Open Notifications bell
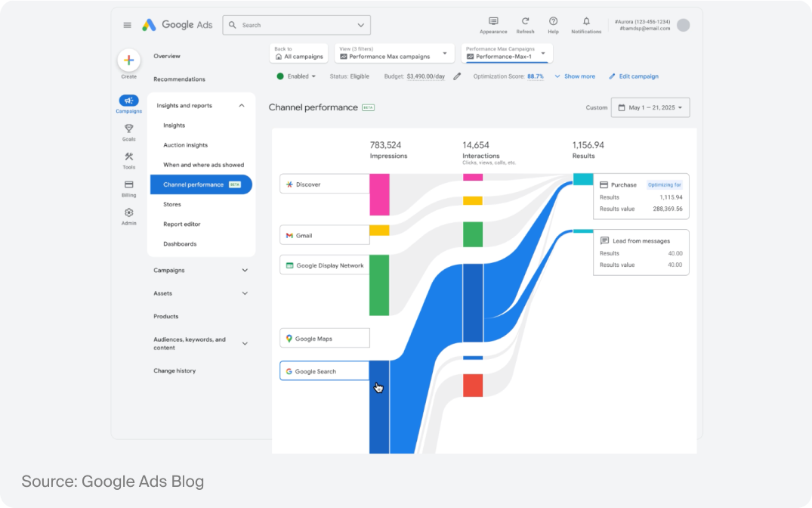 tap(586, 21)
